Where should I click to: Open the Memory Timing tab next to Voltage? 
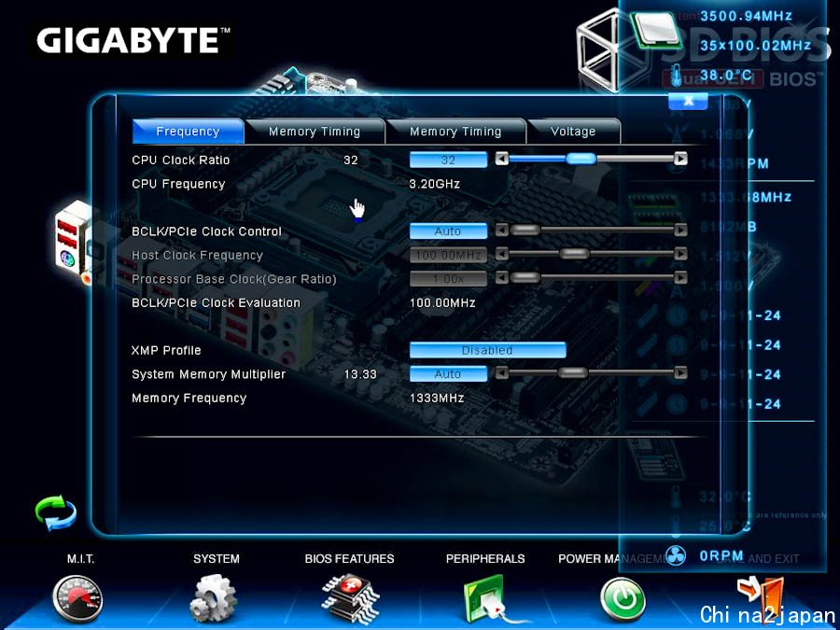(455, 132)
